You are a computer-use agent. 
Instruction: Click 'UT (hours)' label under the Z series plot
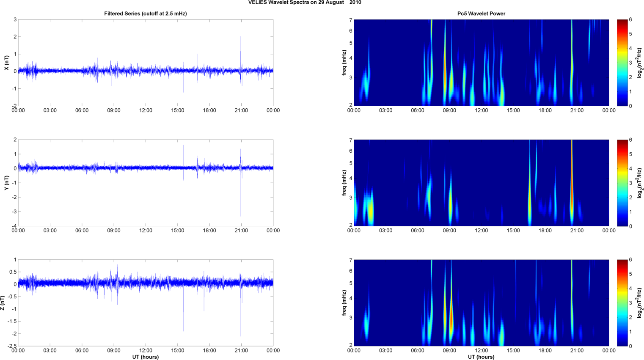[146, 357]
